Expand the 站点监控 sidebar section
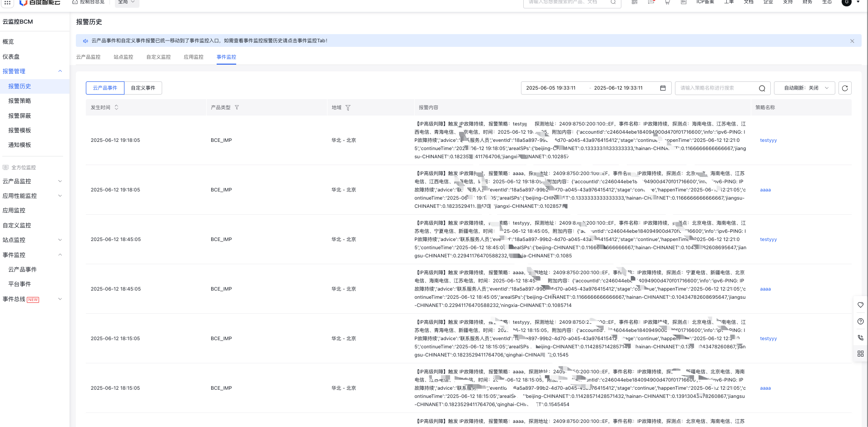The image size is (868, 427). coord(60,240)
